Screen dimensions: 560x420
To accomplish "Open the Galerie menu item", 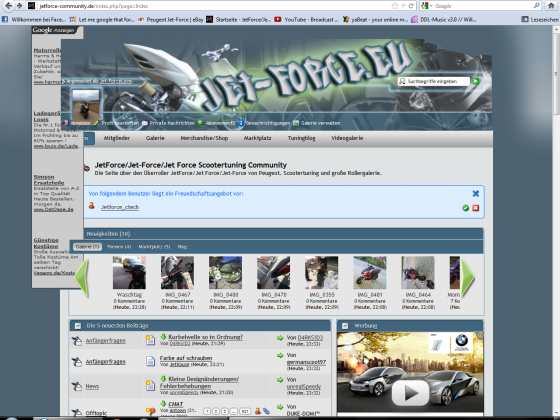I will (x=155, y=138).
